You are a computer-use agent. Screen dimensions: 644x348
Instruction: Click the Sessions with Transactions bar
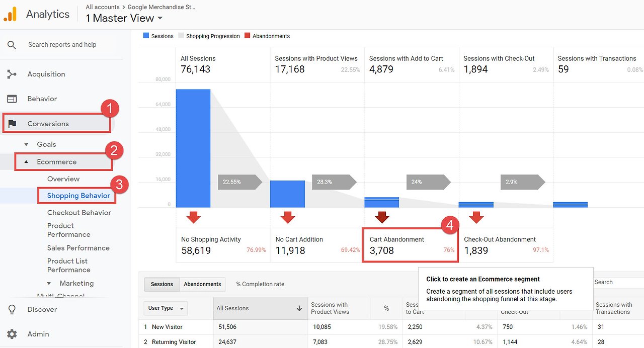coord(570,205)
